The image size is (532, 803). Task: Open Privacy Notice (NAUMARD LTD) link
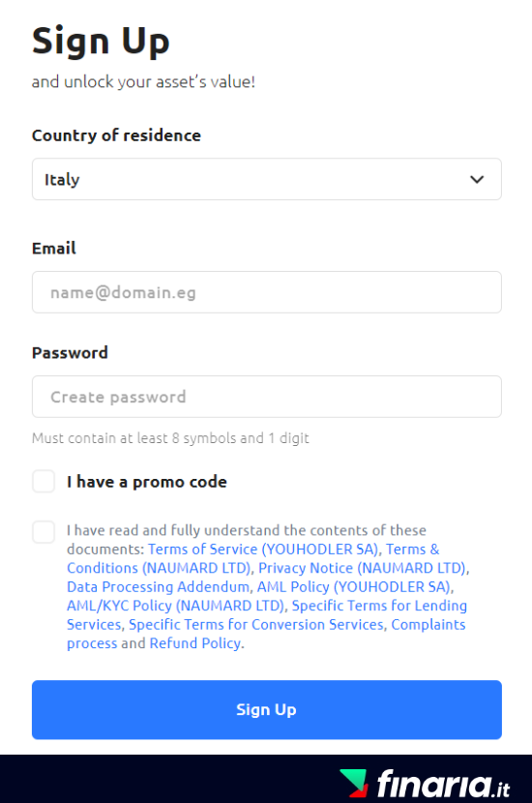(x=362, y=568)
